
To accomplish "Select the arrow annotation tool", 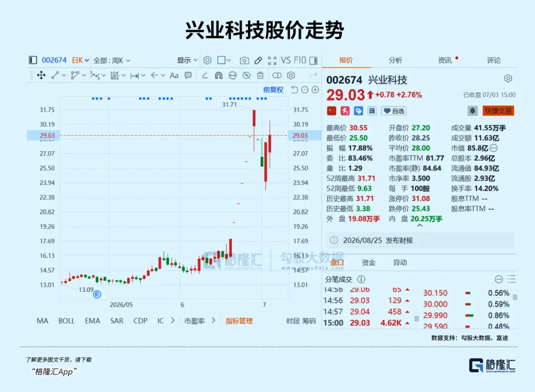I will [x=154, y=75].
